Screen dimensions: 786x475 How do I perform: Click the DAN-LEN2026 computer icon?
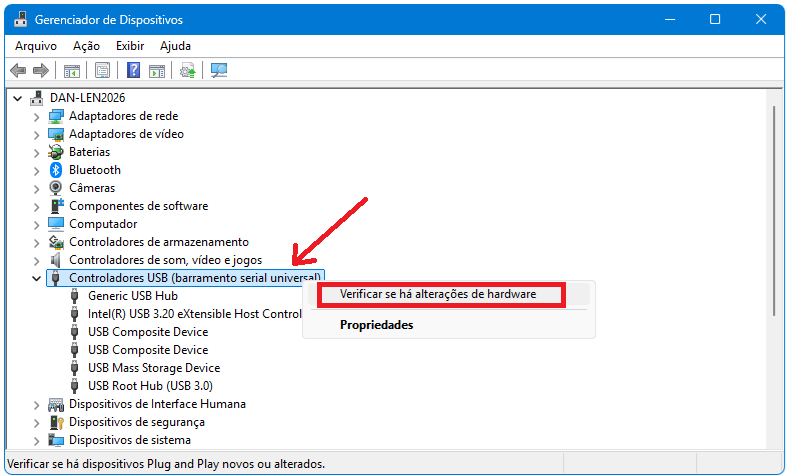pyautogui.click(x=37, y=98)
